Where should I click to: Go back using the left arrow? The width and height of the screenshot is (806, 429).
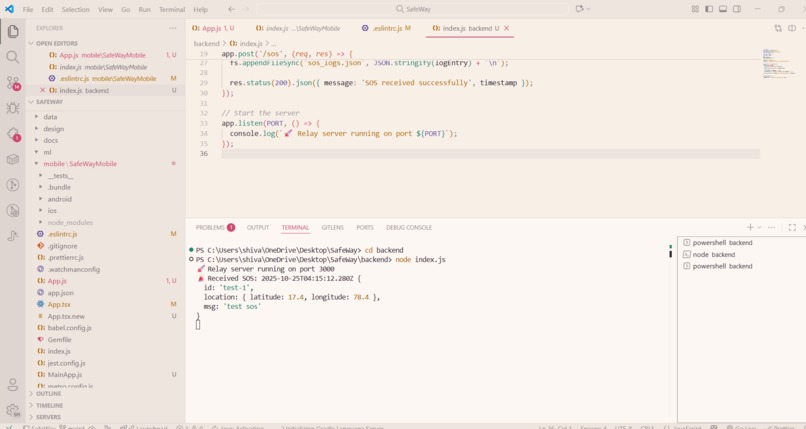(x=232, y=9)
